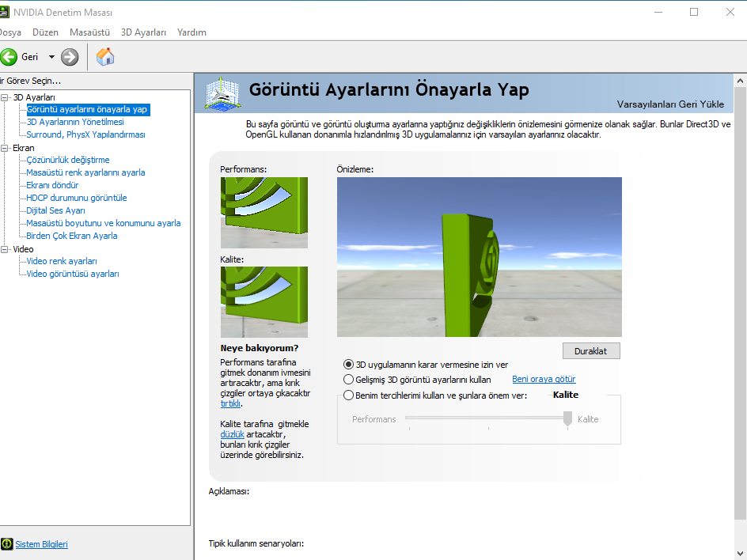The height and width of the screenshot is (560, 747).
Task: Click the Kalite thumbnail image
Action: (264, 302)
